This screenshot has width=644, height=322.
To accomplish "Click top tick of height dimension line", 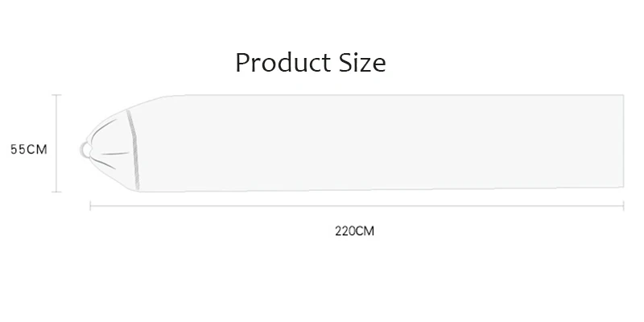I will 56,95.
